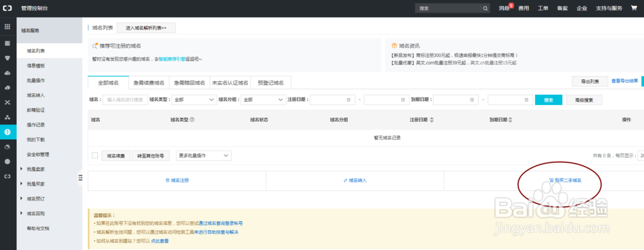Open the 域名访问检测工具 link
644x250 pixels.
tap(176, 232)
